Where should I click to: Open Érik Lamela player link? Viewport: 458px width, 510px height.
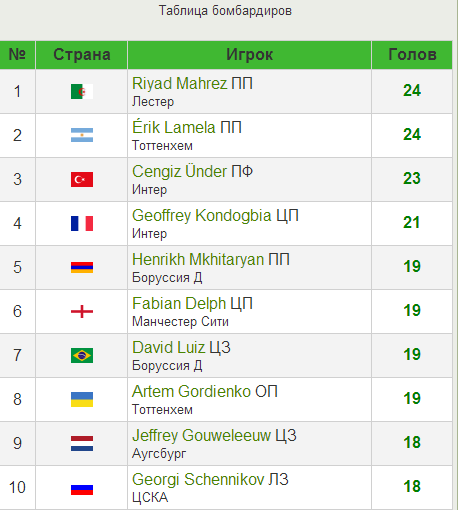[x=174, y=127]
